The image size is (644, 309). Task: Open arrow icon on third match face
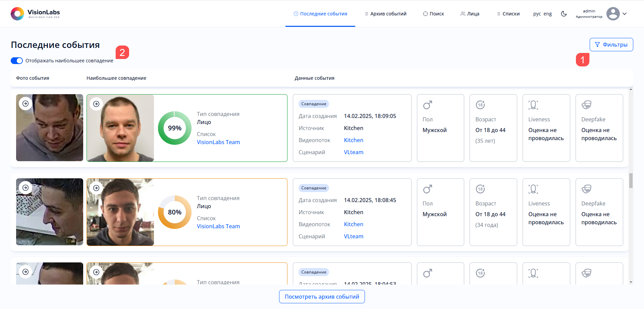96,272
